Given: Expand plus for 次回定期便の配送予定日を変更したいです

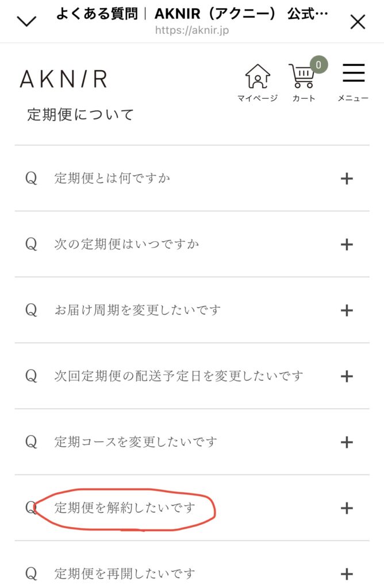Looking at the screenshot, I should pyautogui.click(x=346, y=377).
